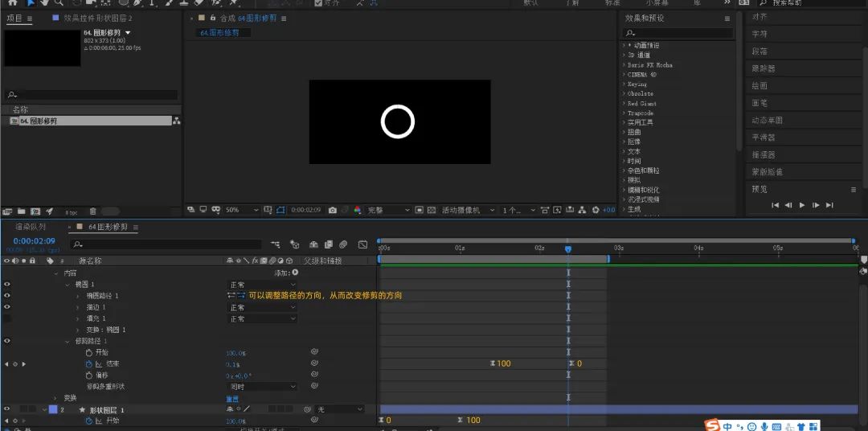Viewport: 868px width, 431px height.
Task: Open the 修剪多重形状 dropdown showing 同时
Action: (262, 387)
